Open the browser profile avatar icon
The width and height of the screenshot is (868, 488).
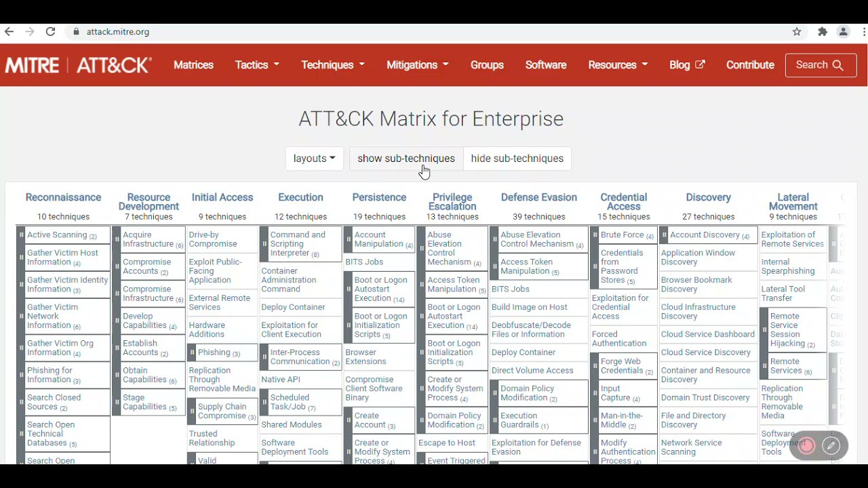(x=844, y=32)
